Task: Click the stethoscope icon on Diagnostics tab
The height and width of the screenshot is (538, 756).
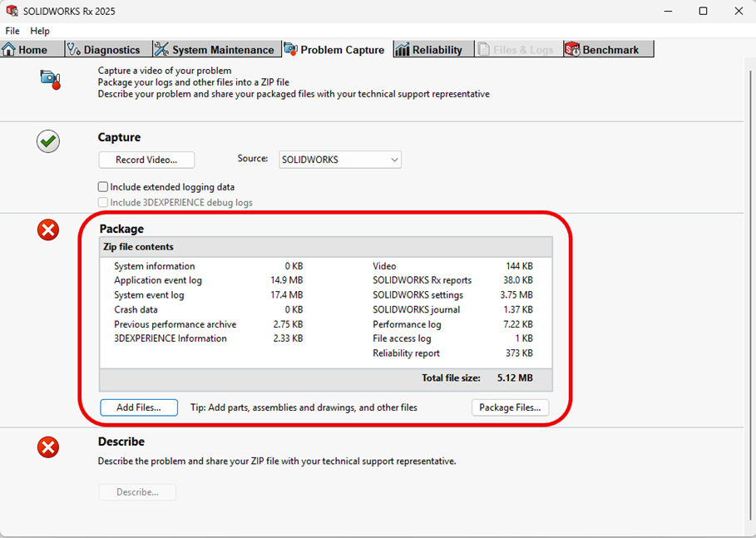Action: click(74, 49)
